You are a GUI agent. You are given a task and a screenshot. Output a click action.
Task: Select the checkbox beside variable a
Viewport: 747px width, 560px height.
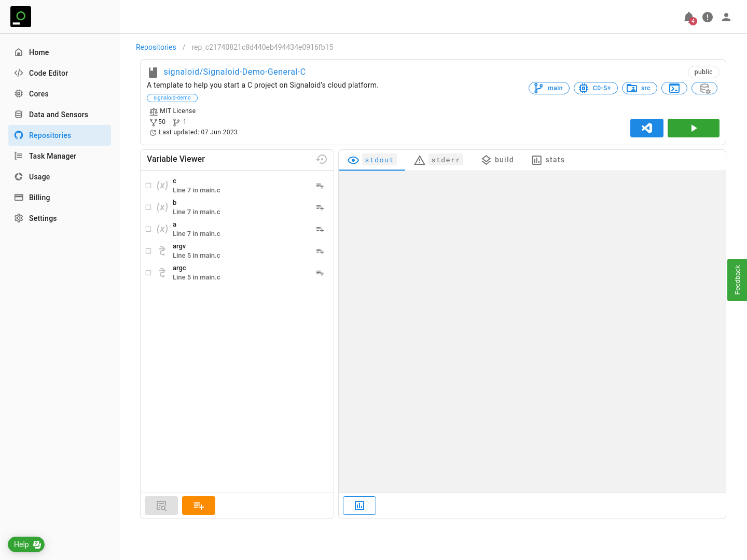148,229
